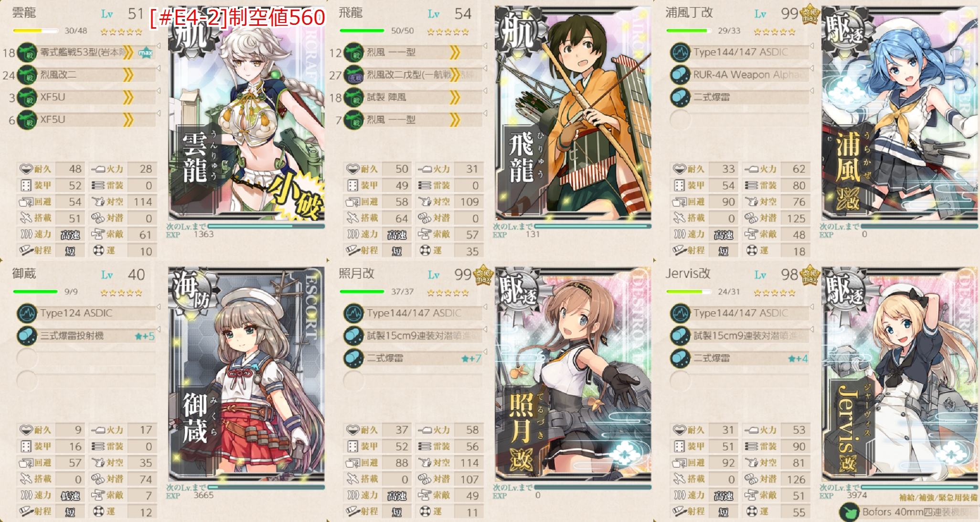The width and height of the screenshot is (980, 522).
Task: Select the sonar icon for Type124 ASDIC
Action: point(27,314)
